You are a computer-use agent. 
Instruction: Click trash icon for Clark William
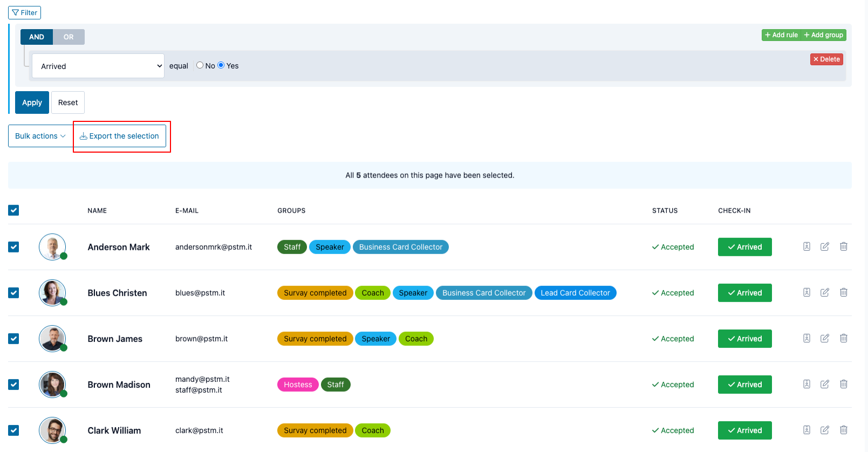844,430
